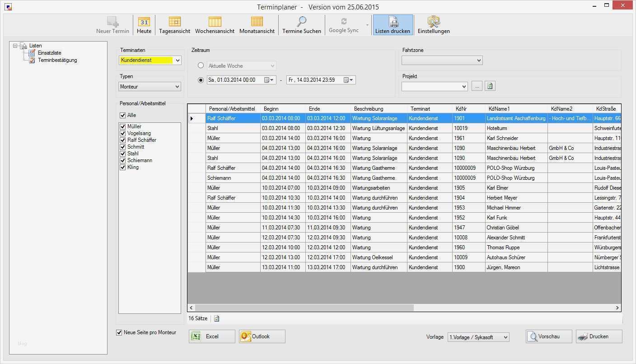
Task: Open the Google Sync dropdown arrow
Action: pos(367,25)
